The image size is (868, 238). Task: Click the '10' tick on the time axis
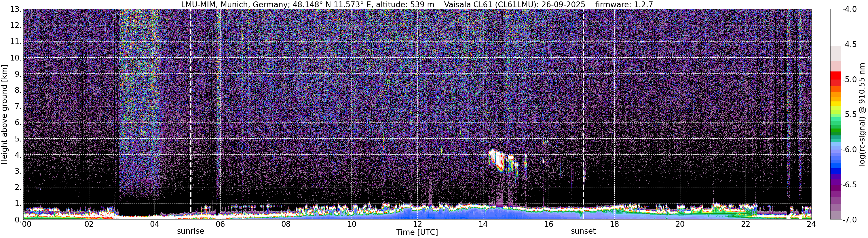(352, 224)
